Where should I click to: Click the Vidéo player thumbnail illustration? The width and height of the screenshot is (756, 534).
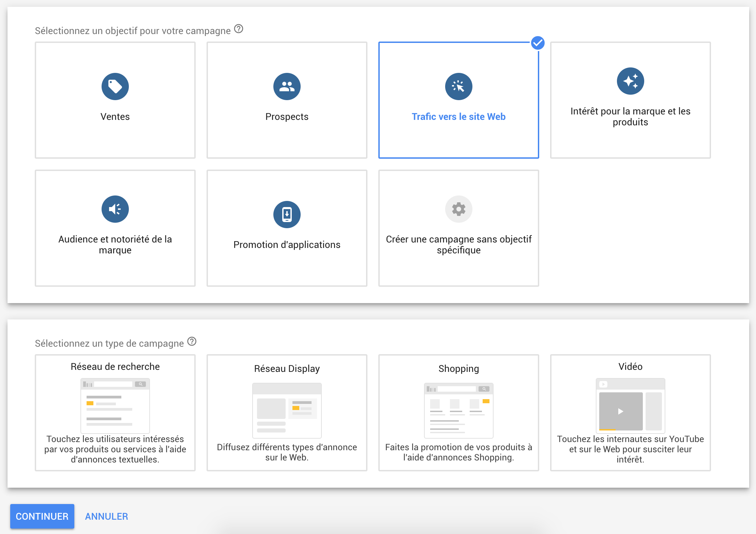(630, 405)
